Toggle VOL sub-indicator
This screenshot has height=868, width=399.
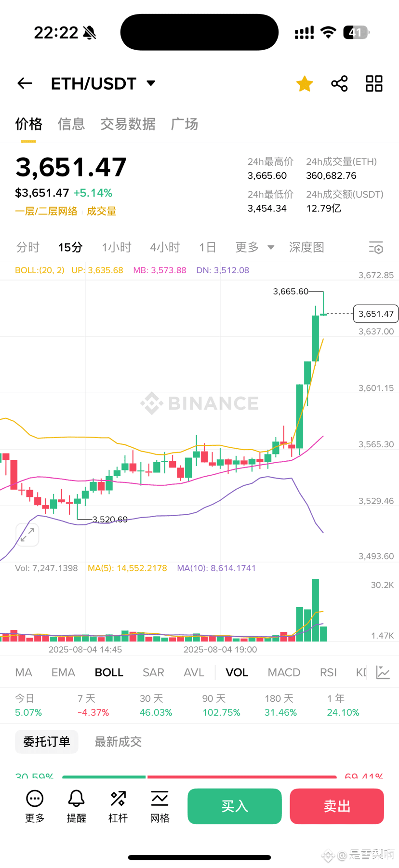237,672
